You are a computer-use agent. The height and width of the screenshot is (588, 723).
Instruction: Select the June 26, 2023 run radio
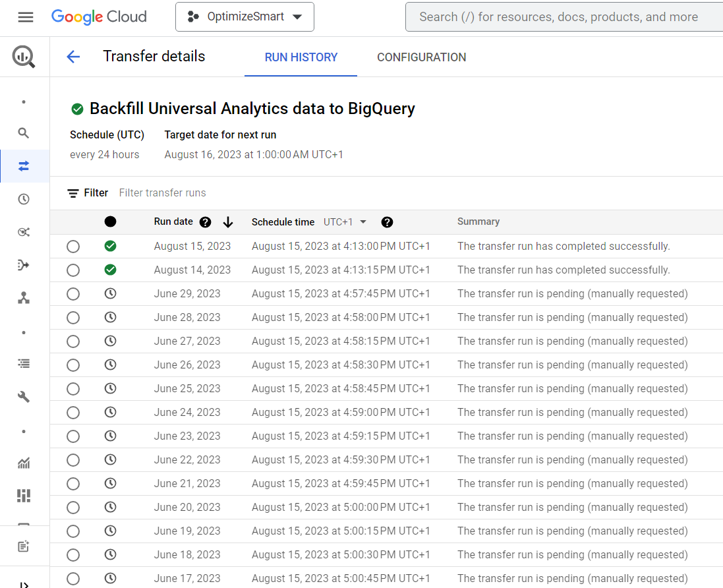[73, 365]
